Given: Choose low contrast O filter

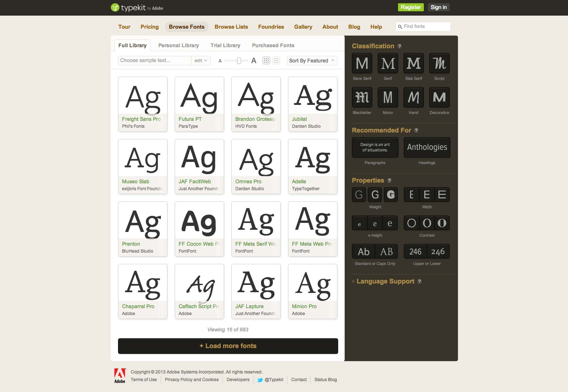Looking at the screenshot, I should pyautogui.click(x=411, y=223).
